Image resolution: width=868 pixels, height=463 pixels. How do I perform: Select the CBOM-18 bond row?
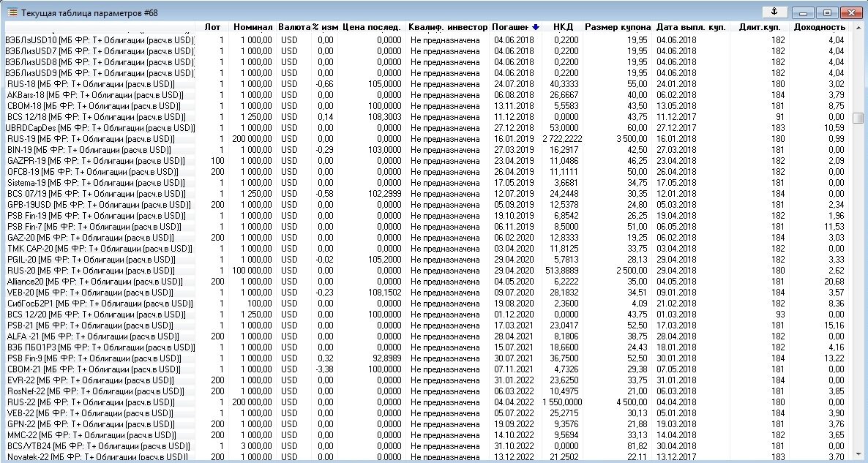tap(426, 105)
